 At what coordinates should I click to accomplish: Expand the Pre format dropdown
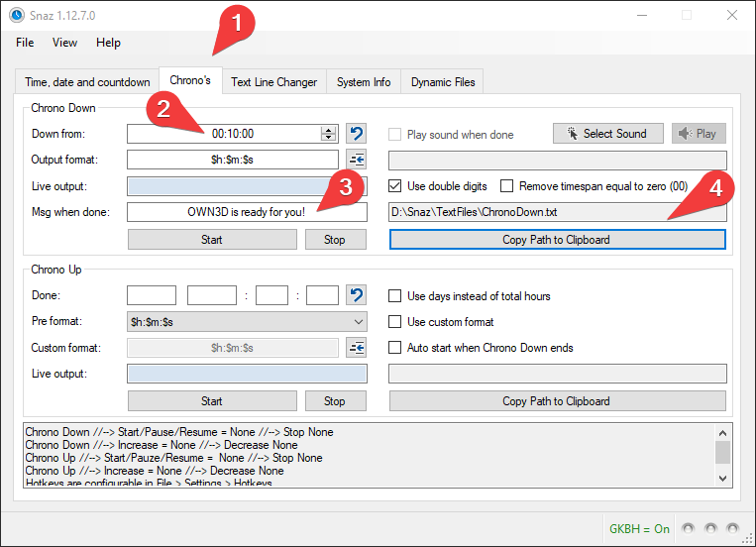point(358,322)
